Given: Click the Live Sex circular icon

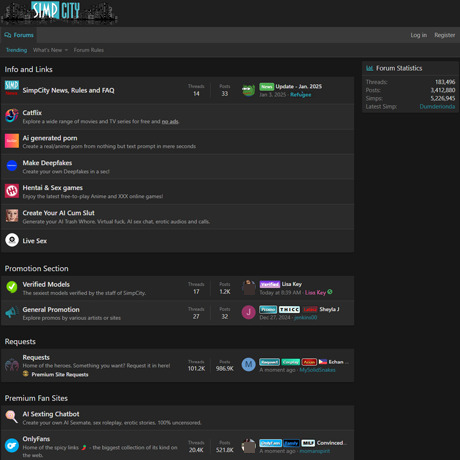Looking at the screenshot, I should 12,240.
